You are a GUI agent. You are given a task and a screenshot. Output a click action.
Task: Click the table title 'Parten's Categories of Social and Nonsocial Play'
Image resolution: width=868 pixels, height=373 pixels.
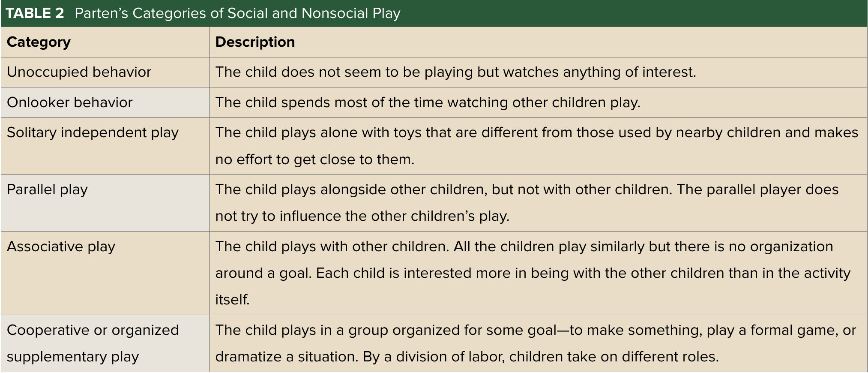point(237,13)
